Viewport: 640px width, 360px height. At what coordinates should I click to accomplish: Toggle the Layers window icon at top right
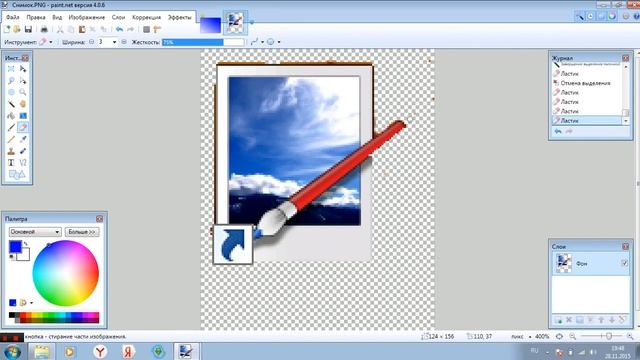click(601, 16)
